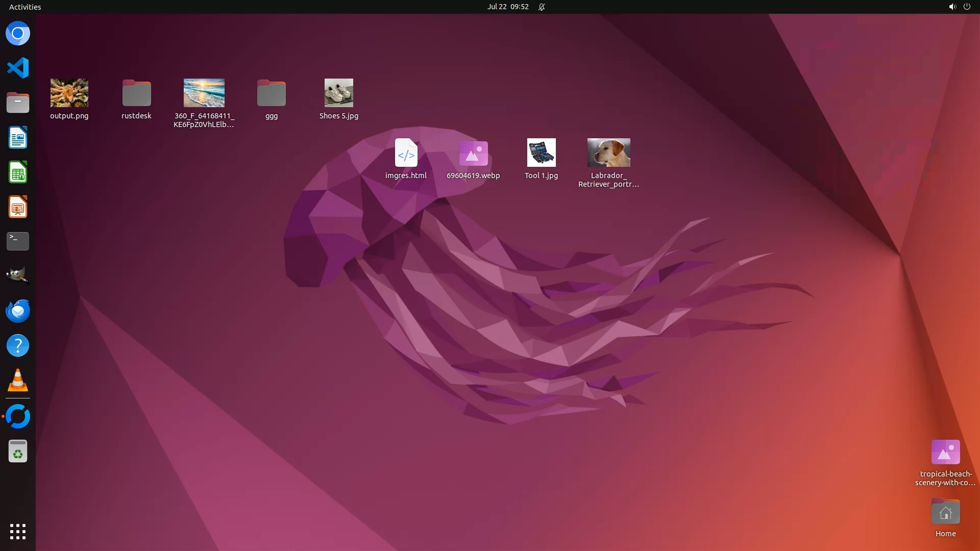Open the Files manager dock icon
Image resolution: width=980 pixels, height=551 pixels.
(x=18, y=103)
